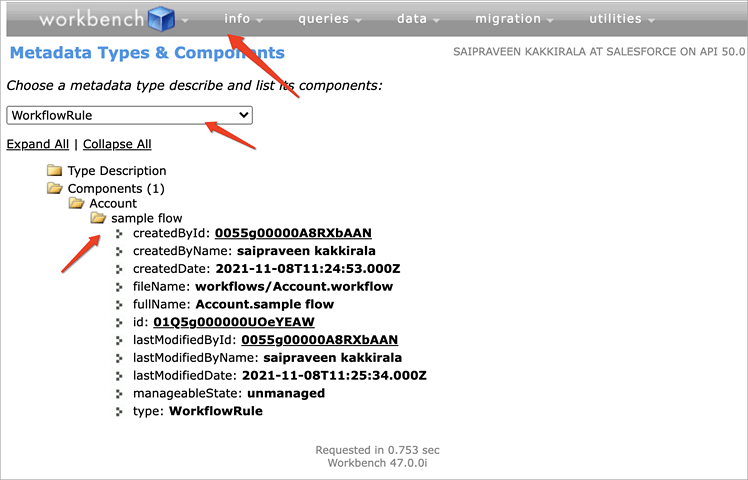The height and width of the screenshot is (480, 748).
Task: Click the bullet icon beside manageableState
Action: [x=119, y=394]
